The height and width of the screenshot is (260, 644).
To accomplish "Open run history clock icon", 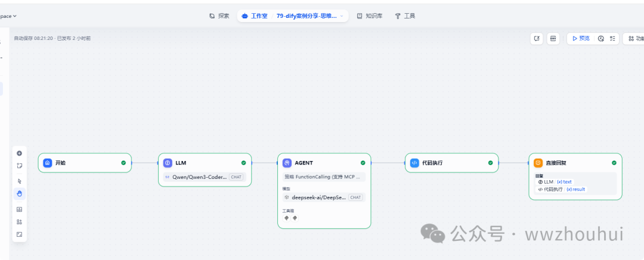I will [x=601, y=39].
